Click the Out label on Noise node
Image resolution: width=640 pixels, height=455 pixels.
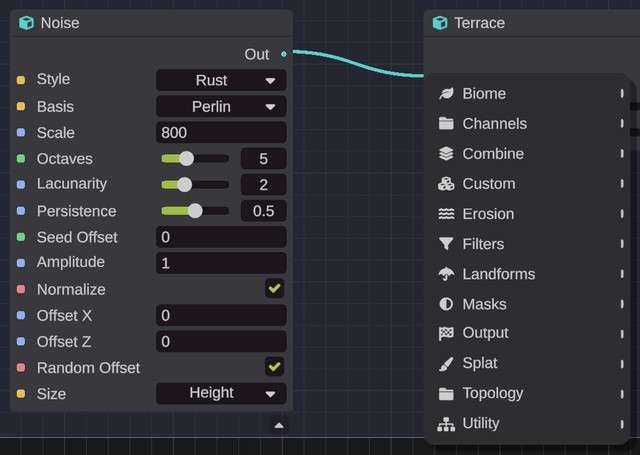[257, 54]
